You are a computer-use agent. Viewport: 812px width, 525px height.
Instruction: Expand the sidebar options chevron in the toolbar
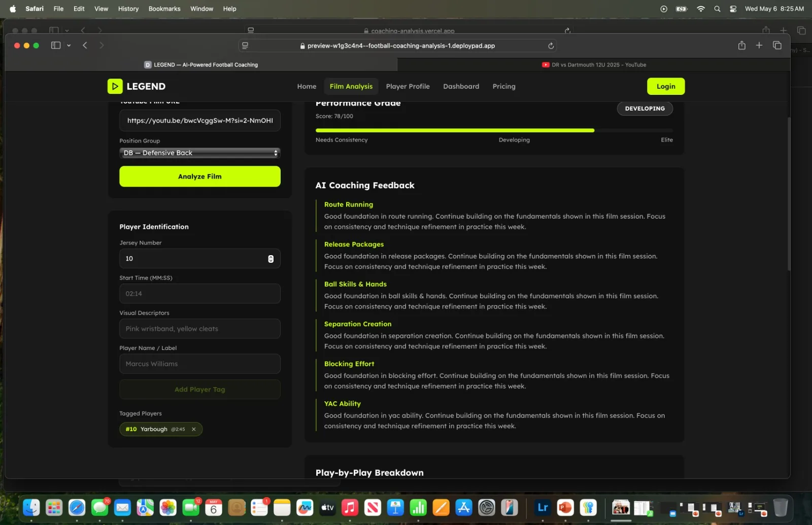pyautogui.click(x=69, y=45)
